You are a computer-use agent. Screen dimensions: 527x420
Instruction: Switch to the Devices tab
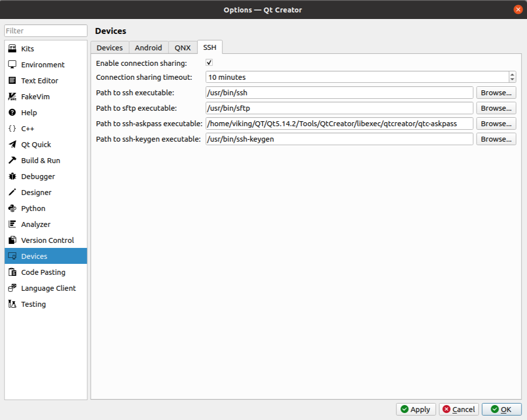[110, 48]
